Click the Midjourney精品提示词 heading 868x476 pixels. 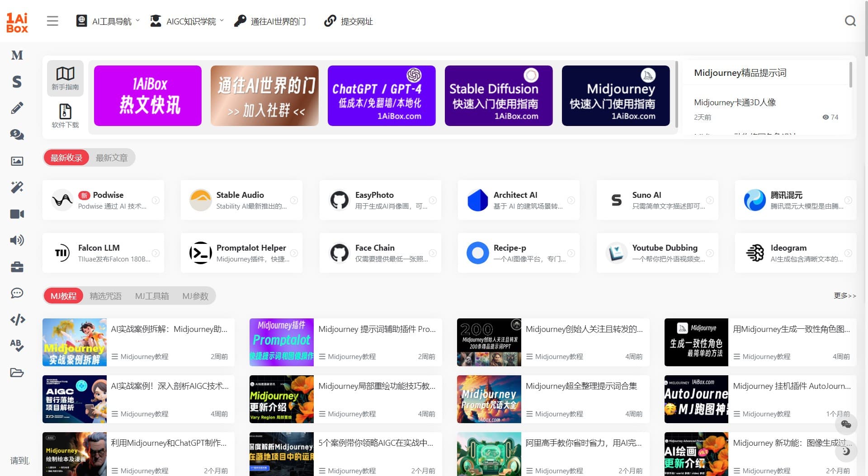(740, 73)
